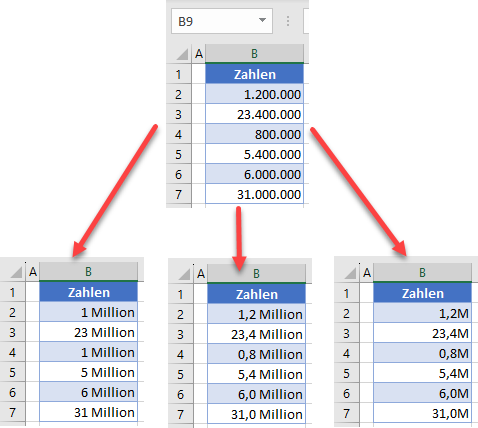Click row 7 header beside 31,0 Million
478x428 pixels.
pos(181,414)
